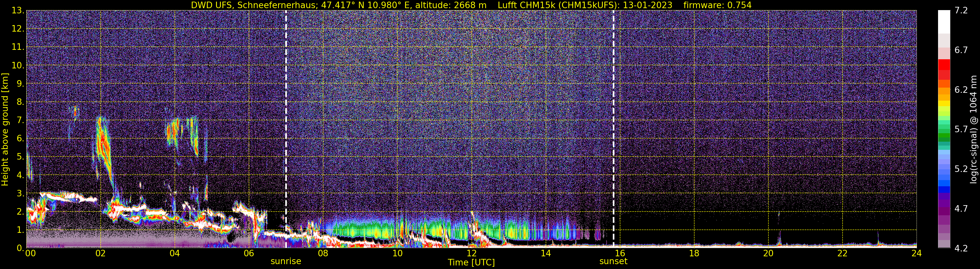
Task: Select the white dashed sunrise marker line
Action: pyautogui.click(x=286, y=129)
